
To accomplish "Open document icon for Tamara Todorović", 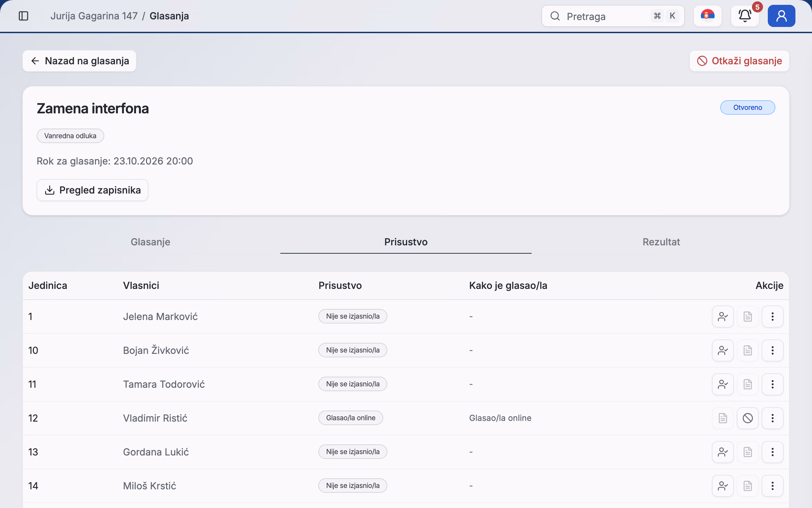I will [747, 384].
